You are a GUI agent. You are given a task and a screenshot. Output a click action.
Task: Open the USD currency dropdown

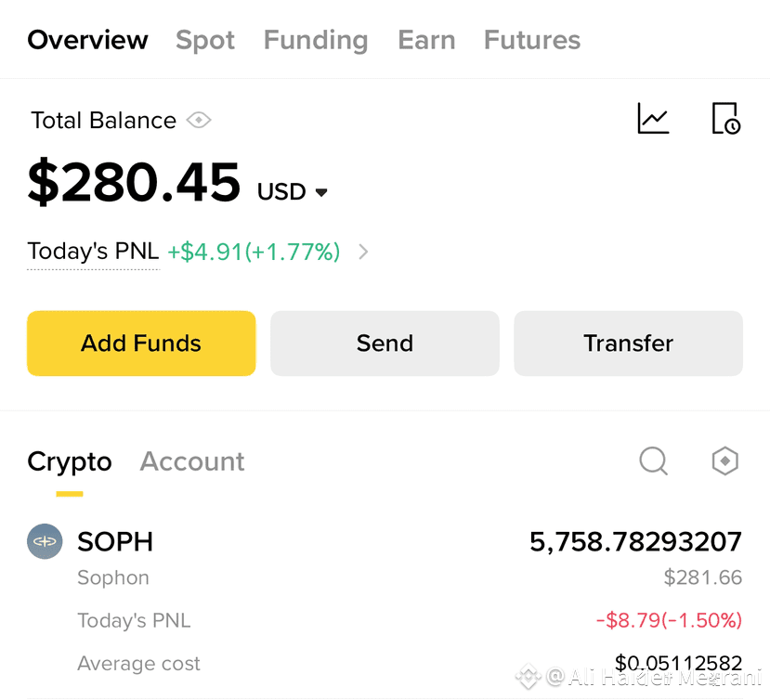(x=293, y=191)
